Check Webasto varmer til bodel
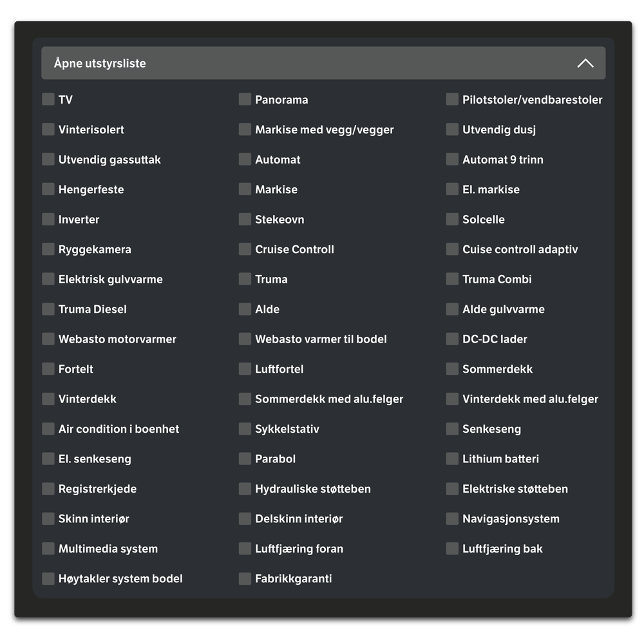The height and width of the screenshot is (644, 644). (245, 339)
